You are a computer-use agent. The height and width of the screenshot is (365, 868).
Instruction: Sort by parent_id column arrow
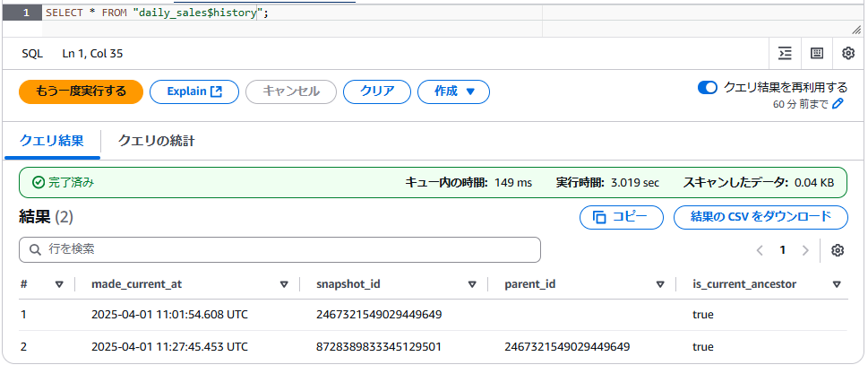point(660,284)
